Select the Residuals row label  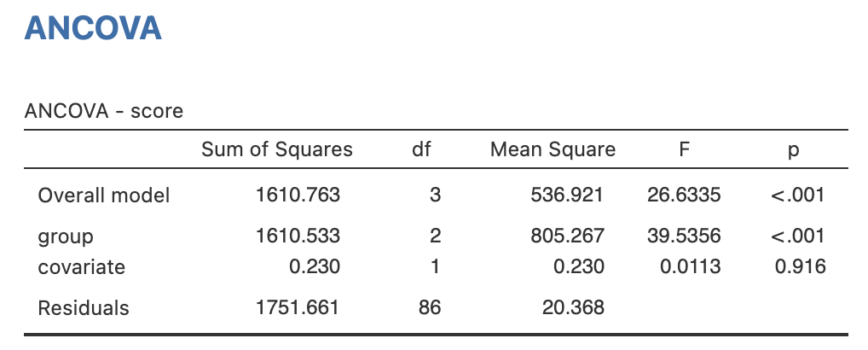click(84, 308)
